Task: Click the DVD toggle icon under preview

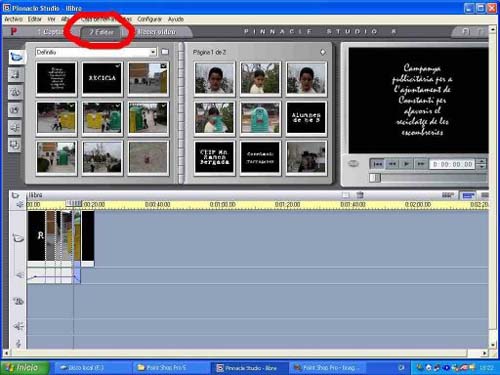Action: [x=353, y=163]
